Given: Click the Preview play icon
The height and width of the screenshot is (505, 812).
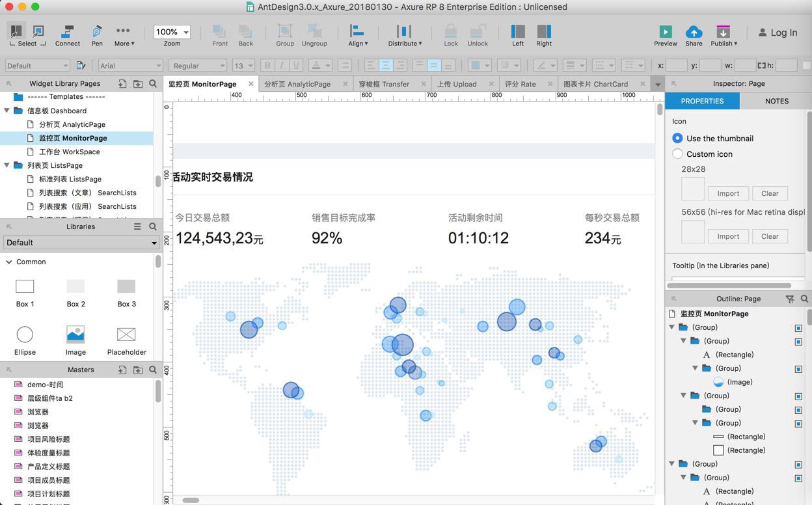Looking at the screenshot, I should 665,31.
